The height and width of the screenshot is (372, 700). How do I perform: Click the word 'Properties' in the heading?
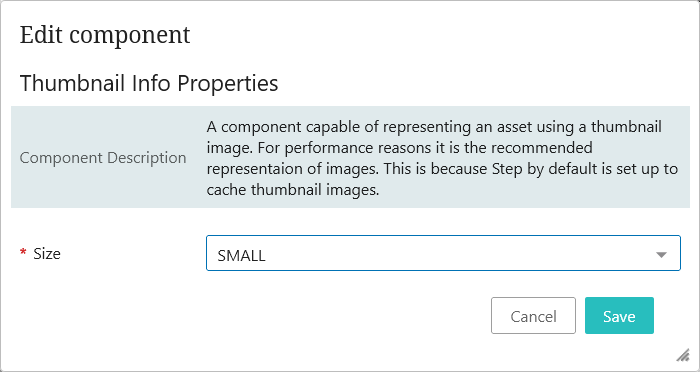(229, 84)
